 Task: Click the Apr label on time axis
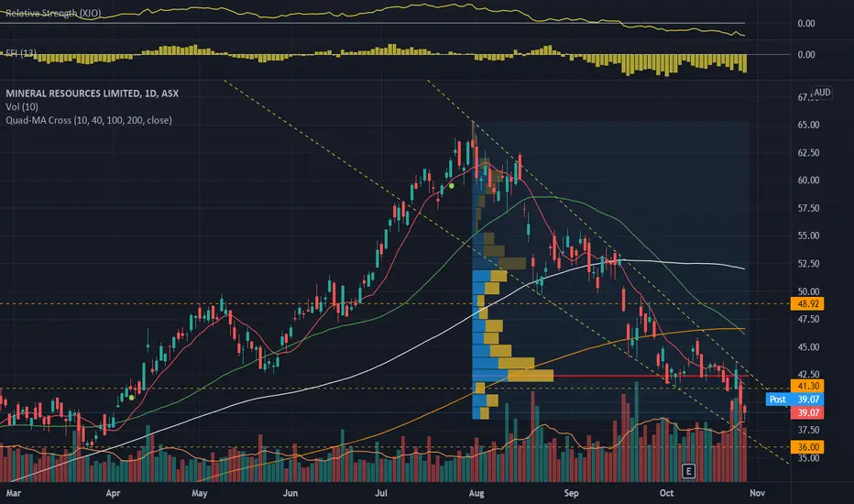(x=113, y=493)
